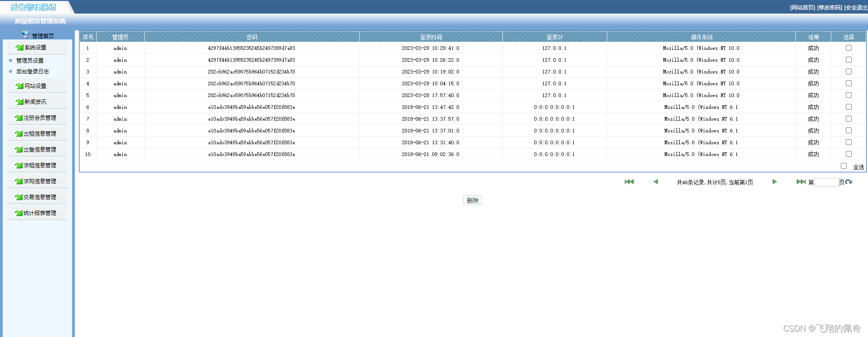This screenshot has width=868, height=337.
Task: Select the checkbox for log row 5
Action: 848,95
